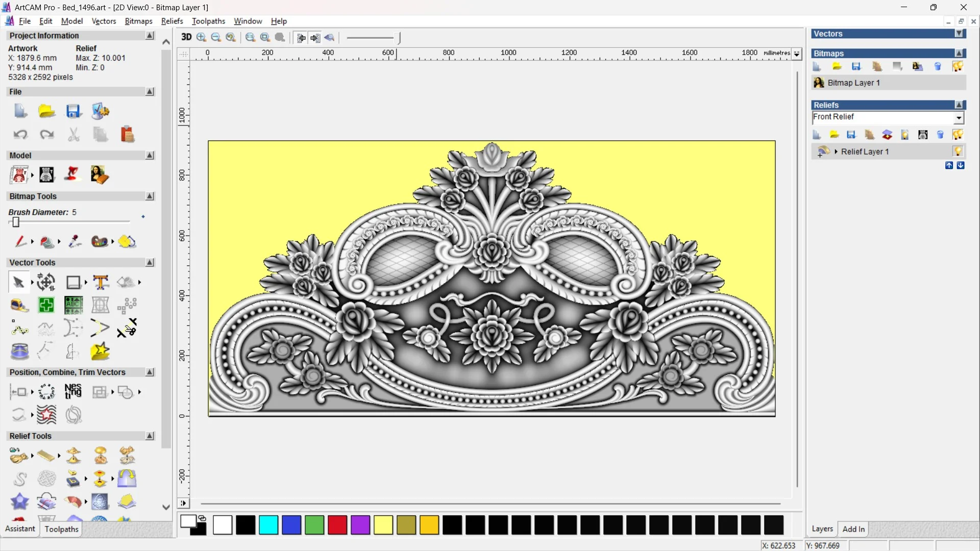
Task: Select the Node Editing vector tool
Action: [x=19, y=329]
